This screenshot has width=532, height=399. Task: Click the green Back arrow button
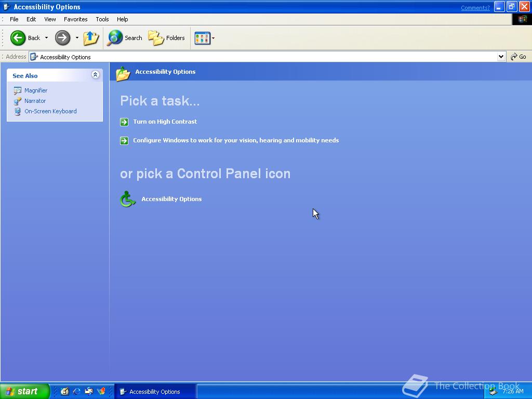tap(18, 37)
